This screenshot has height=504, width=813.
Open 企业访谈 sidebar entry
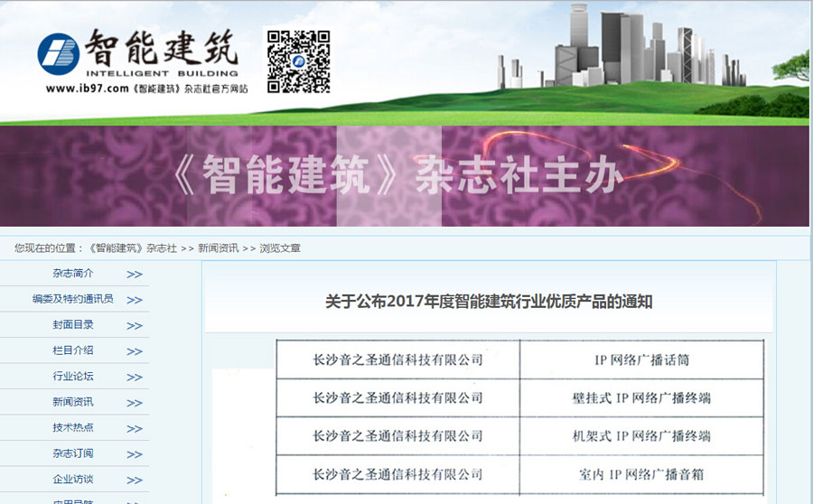[x=73, y=479]
